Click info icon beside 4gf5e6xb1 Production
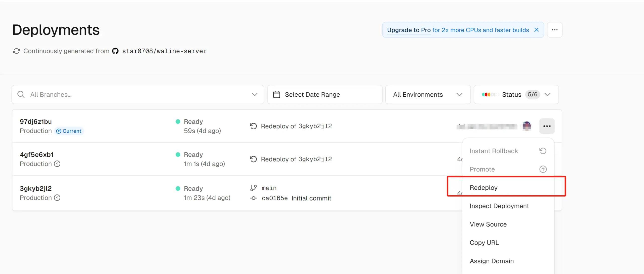The height and width of the screenshot is (274, 644). pyautogui.click(x=57, y=164)
